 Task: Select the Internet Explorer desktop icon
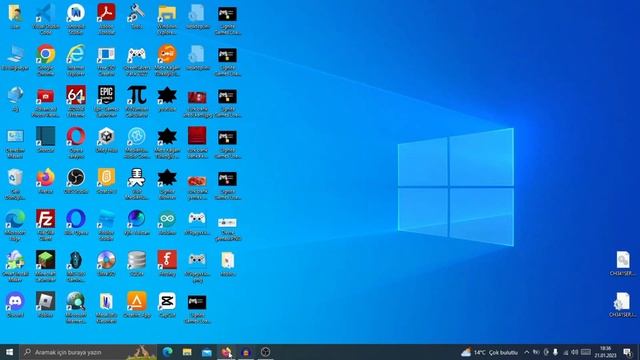[x=76, y=60]
